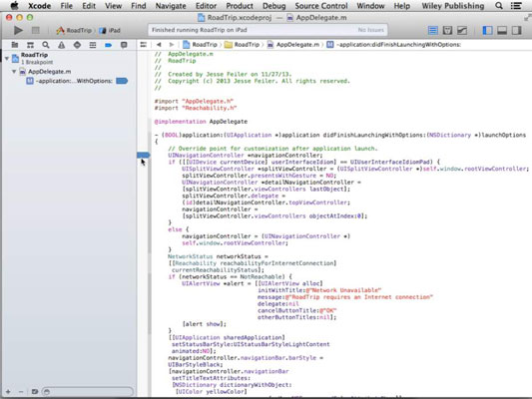This screenshot has height=399, width=532.
Task: Open the Help menu
Action: click(402, 6)
